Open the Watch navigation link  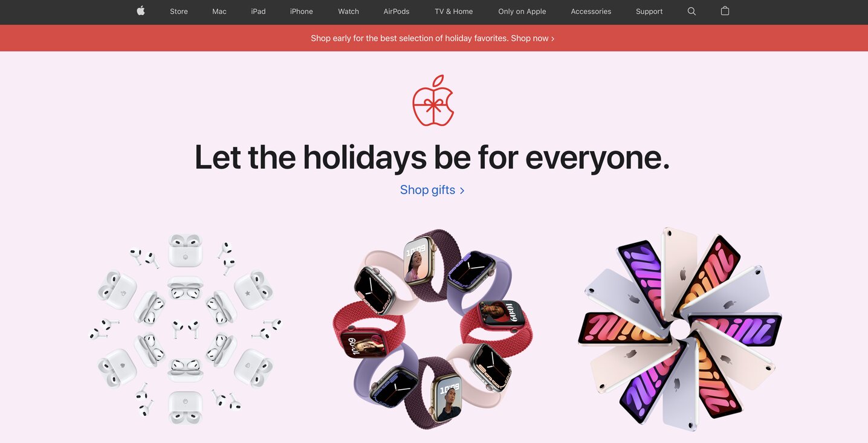pos(348,11)
